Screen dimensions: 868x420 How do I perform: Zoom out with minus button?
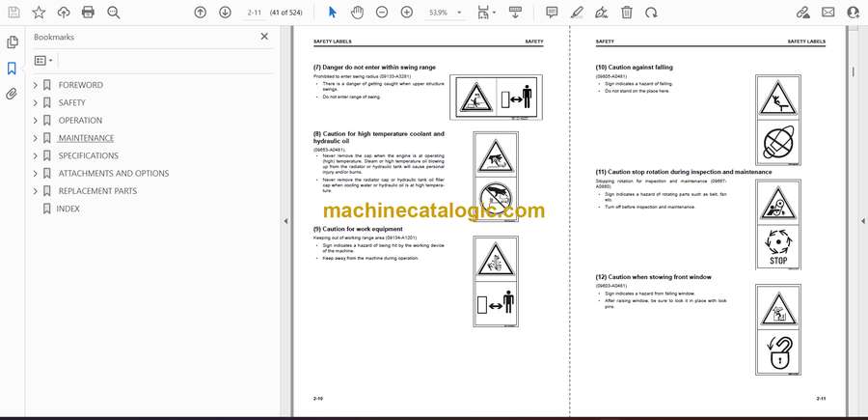coord(382,13)
